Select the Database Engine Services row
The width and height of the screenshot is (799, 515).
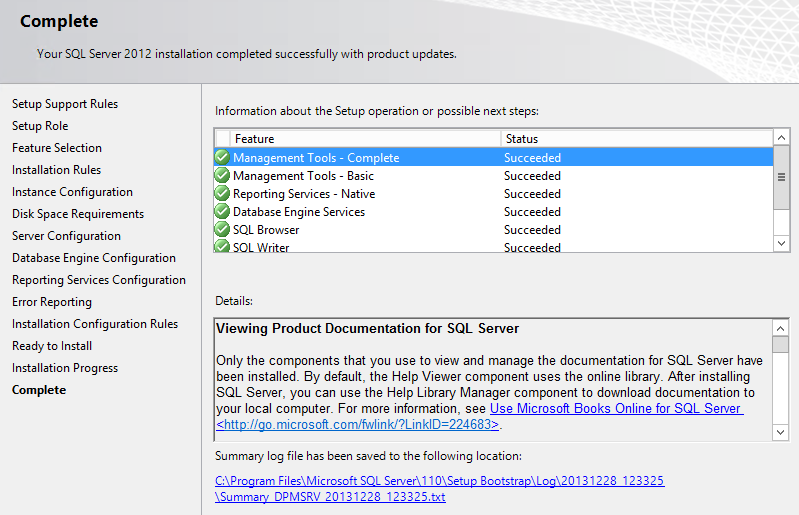493,212
